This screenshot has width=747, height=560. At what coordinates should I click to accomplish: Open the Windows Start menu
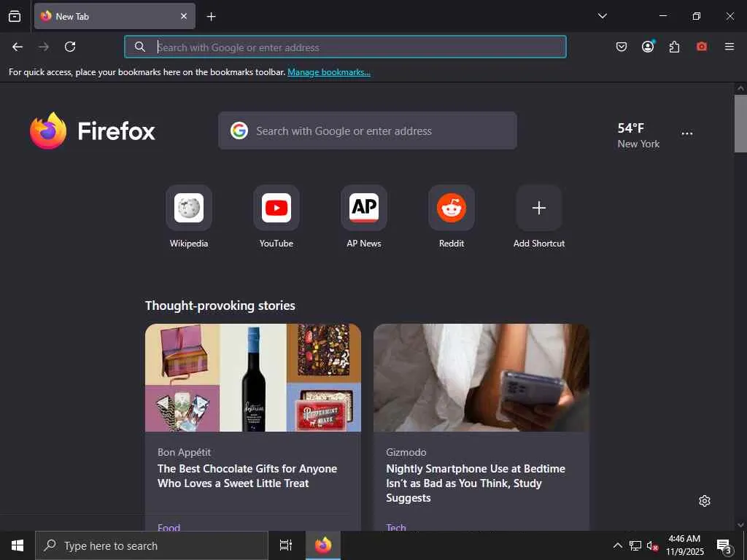click(18, 545)
